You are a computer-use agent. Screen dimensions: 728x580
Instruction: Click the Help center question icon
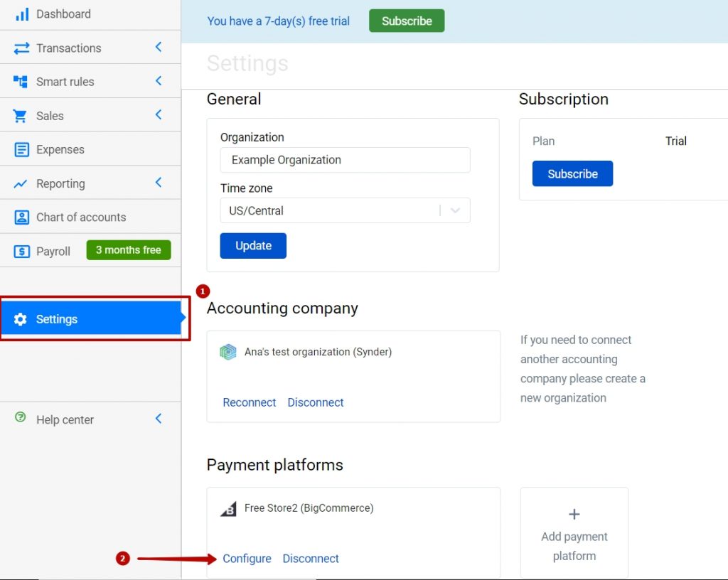coord(21,417)
